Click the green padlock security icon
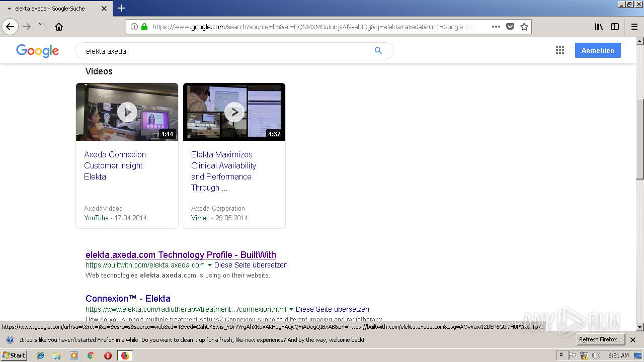The height and width of the screenshot is (362, 644). pos(144,27)
